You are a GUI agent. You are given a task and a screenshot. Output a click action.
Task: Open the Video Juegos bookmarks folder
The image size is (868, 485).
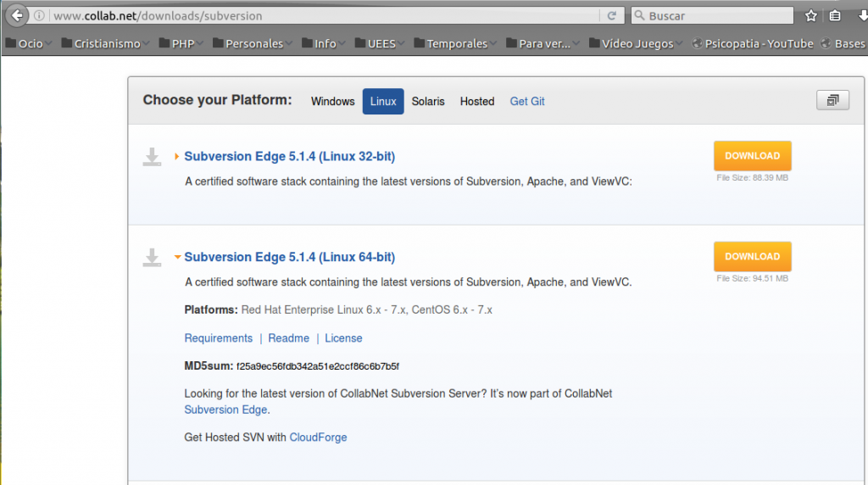pyautogui.click(x=636, y=43)
